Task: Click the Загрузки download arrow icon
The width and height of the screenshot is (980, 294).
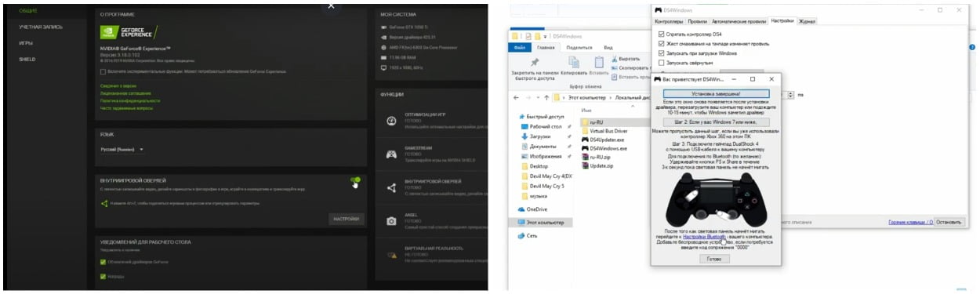Action: (x=524, y=136)
